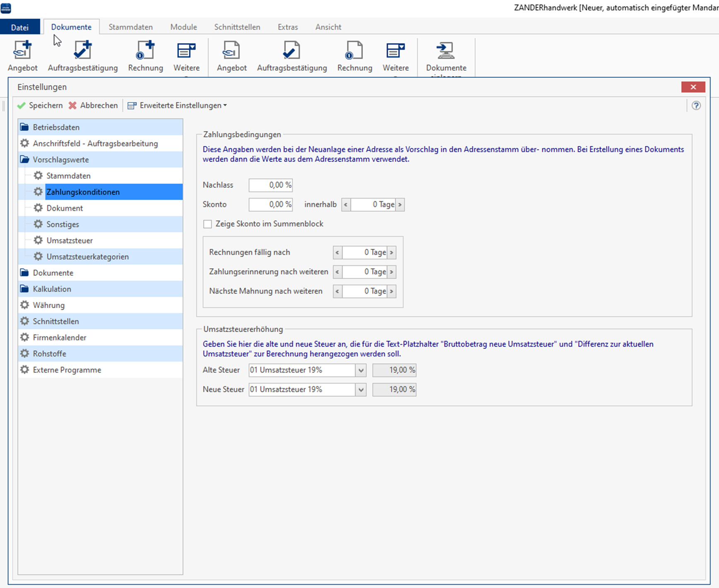Open the Datei menu

click(x=20, y=27)
